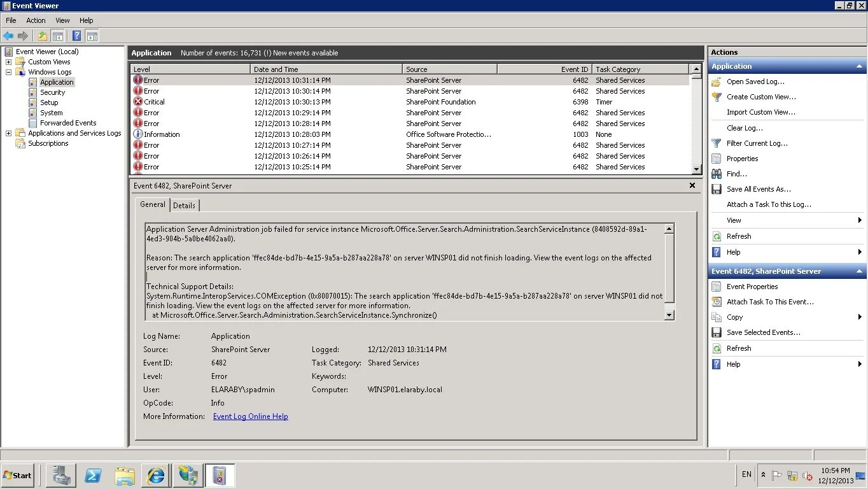The width and height of the screenshot is (868, 489).
Task: Open Server Manager from the taskbar
Action: (62, 475)
